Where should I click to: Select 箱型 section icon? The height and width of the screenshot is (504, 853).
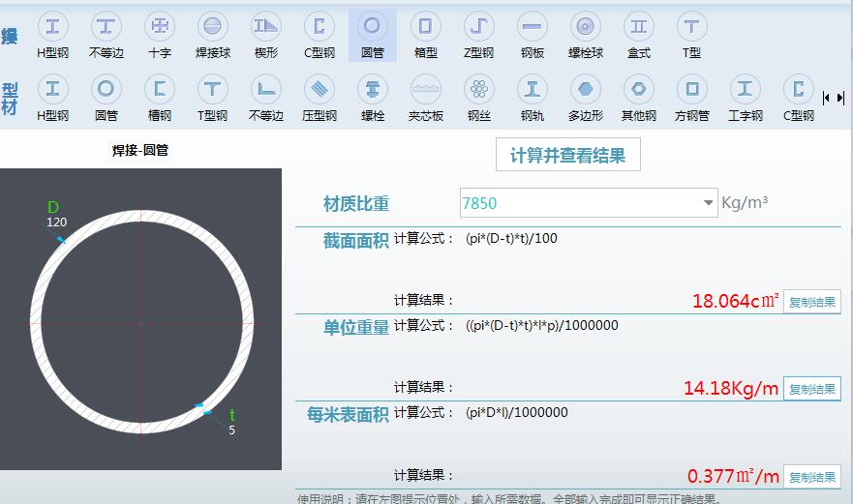click(x=425, y=26)
